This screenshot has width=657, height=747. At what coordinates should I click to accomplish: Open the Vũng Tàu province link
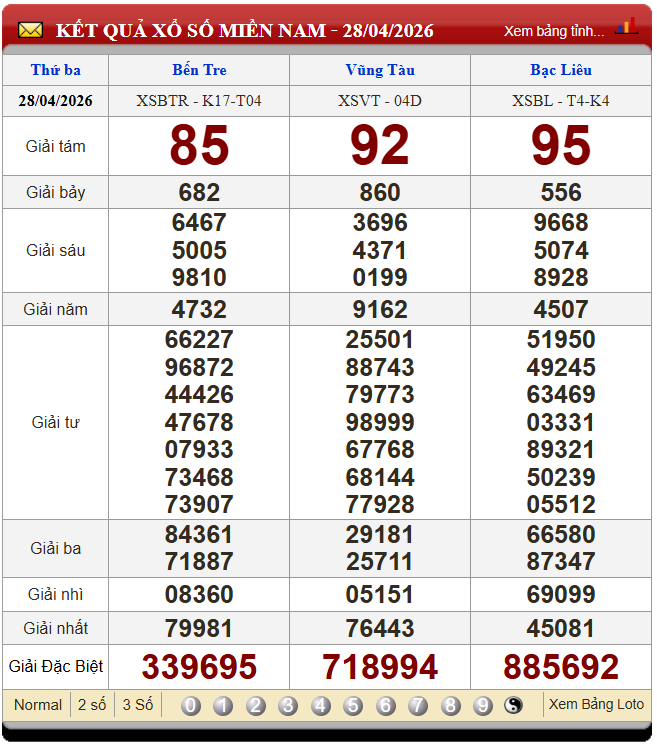point(380,70)
